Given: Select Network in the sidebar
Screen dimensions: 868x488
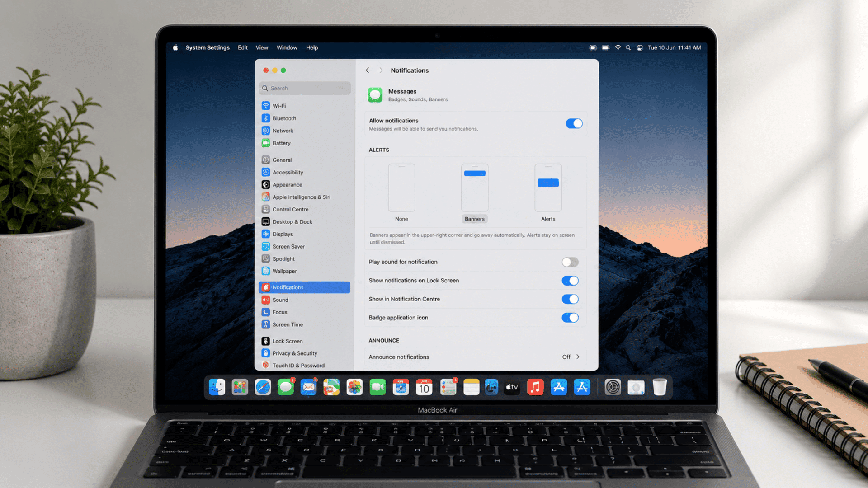Looking at the screenshot, I should 304,131.
